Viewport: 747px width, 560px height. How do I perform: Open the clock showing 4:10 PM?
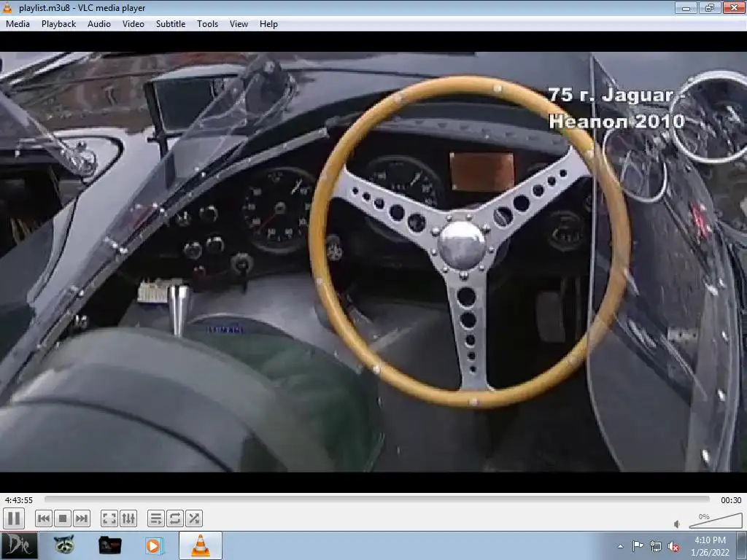click(x=710, y=546)
